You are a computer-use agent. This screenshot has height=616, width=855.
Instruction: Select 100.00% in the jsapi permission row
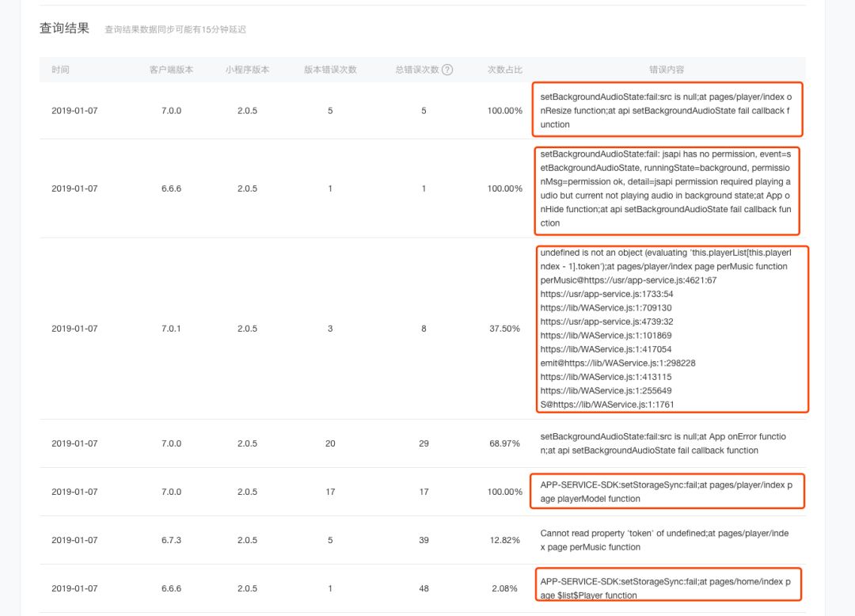coord(505,188)
